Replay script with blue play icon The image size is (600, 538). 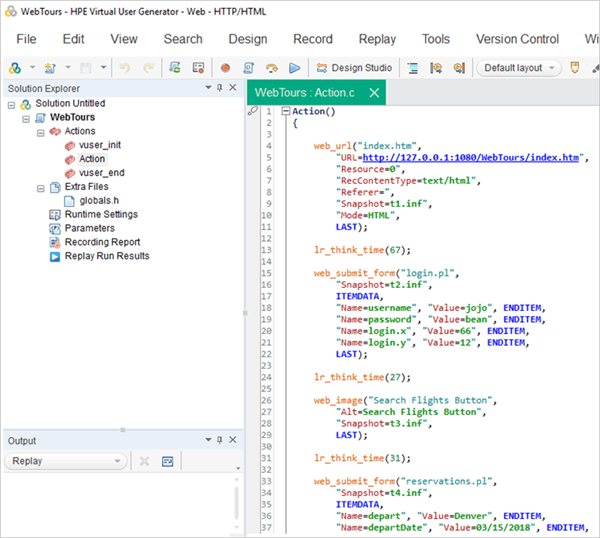(x=294, y=68)
